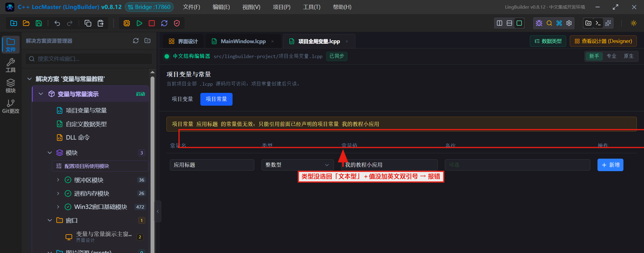Screen dimensions: 644x253
Task: Switch to the top-bottom split layout
Action: click(510, 23)
